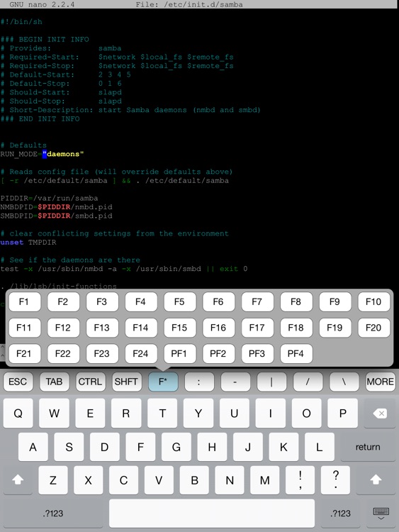The image size is (399, 532).
Task: Tap the ESC key
Action: [18, 382]
